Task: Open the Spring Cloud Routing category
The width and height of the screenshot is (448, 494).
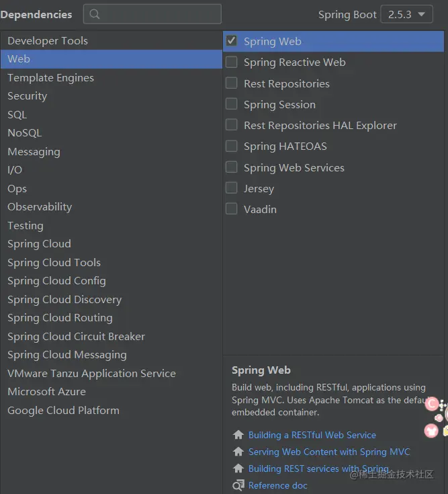Action: pyautogui.click(x=111, y=317)
